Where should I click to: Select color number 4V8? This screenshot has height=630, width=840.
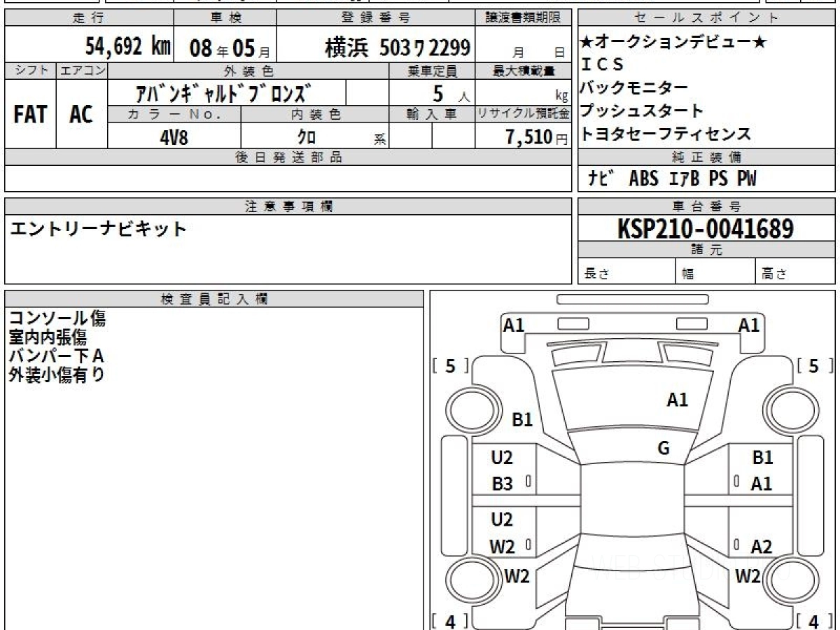click(x=174, y=137)
